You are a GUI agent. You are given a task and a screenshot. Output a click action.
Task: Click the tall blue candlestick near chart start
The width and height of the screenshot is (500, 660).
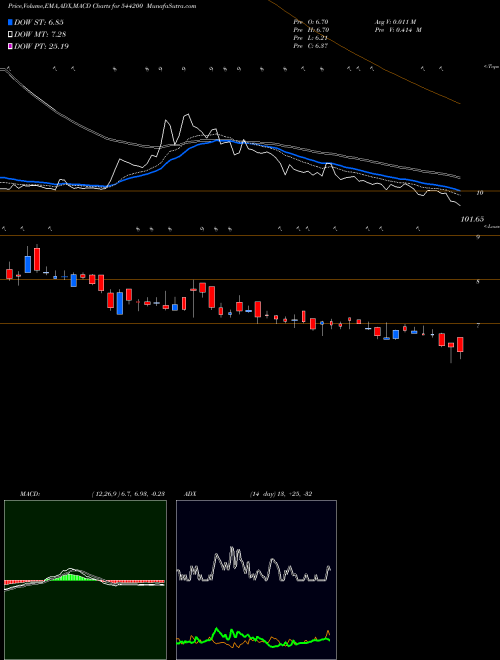28,264
